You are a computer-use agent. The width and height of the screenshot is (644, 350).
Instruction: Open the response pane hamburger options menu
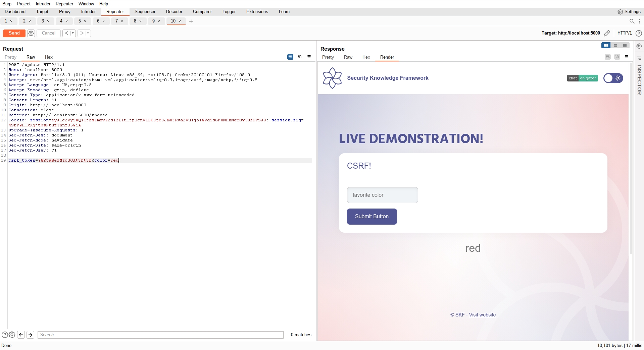(x=627, y=57)
